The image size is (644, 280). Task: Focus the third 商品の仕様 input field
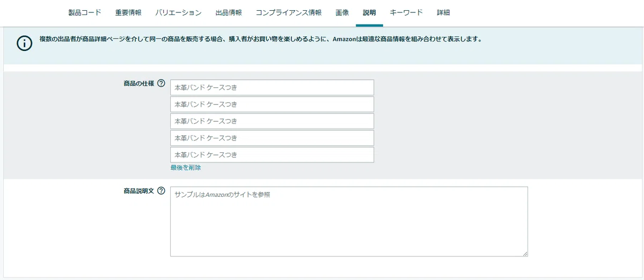(272, 121)
